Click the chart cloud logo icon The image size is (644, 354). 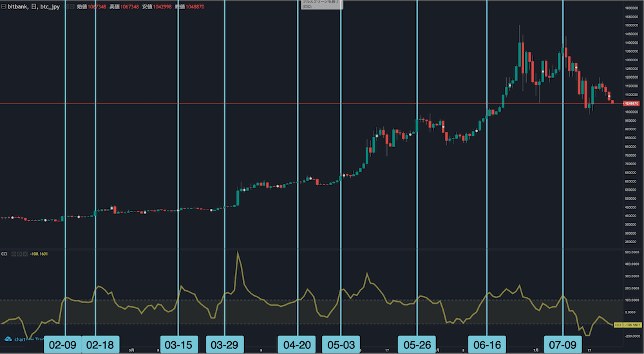(9, 339)
